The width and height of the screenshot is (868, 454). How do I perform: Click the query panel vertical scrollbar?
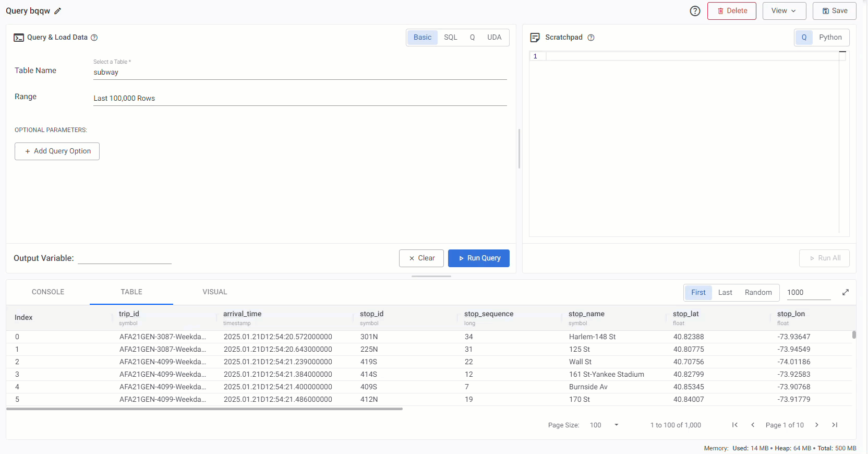coord(519,149)
